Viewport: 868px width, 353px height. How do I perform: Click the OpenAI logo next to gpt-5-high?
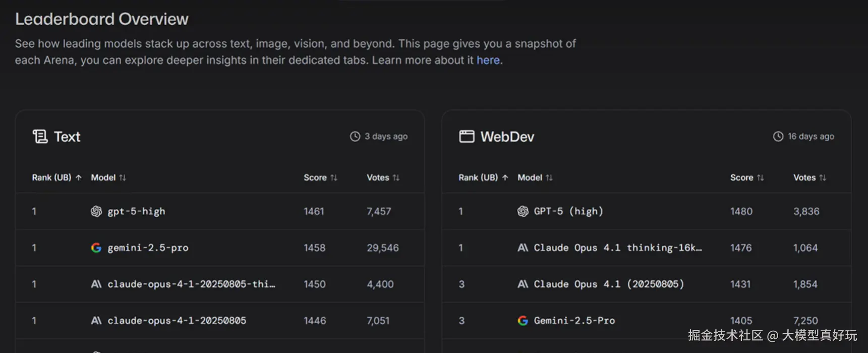pyautogui.click(x=96, y=211)
